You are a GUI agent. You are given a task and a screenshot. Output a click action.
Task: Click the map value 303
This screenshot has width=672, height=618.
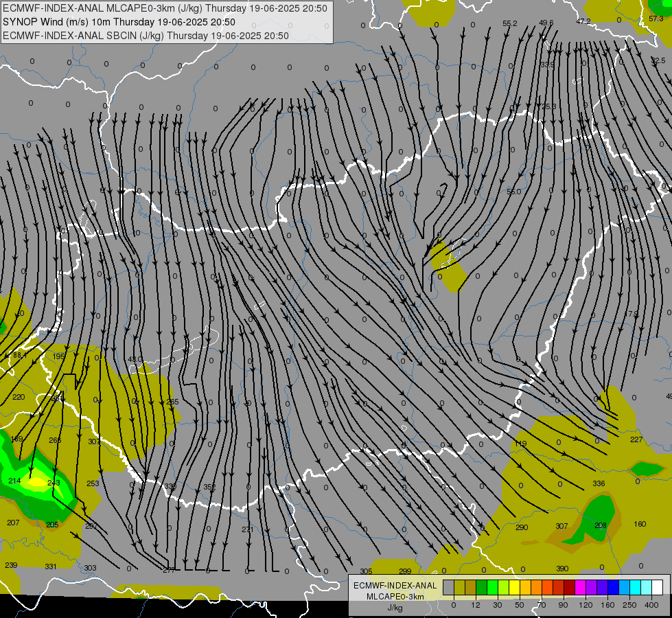pyautogui.click(x=90, y=568)
